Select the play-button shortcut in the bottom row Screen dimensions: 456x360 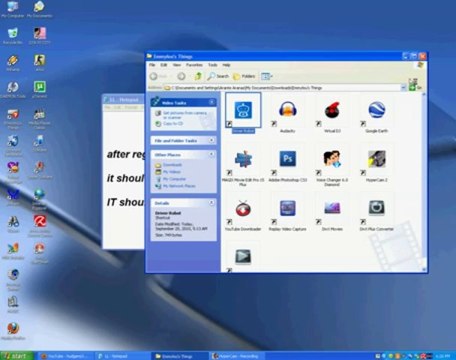point(243,257)
